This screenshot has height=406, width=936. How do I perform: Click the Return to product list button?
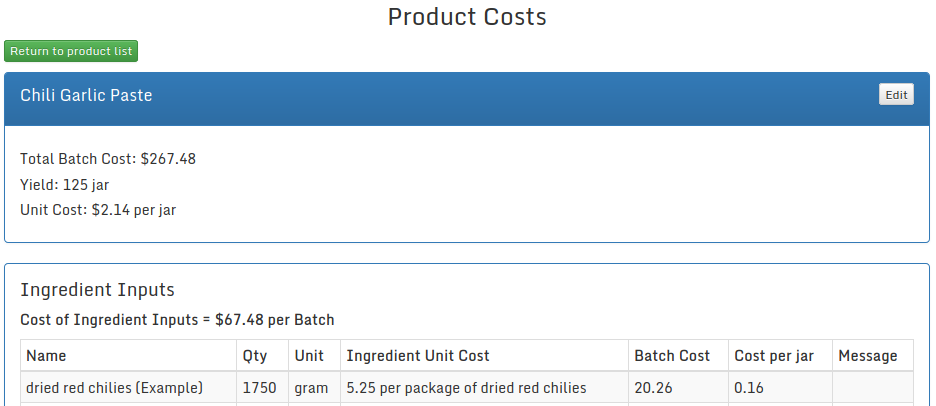(70, 51)
